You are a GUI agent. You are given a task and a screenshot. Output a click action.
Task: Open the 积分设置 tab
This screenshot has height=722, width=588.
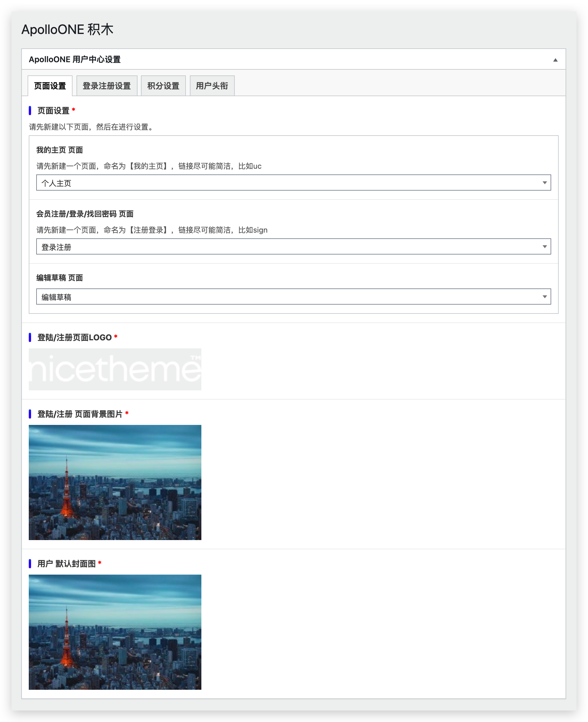tap(163, 86)
